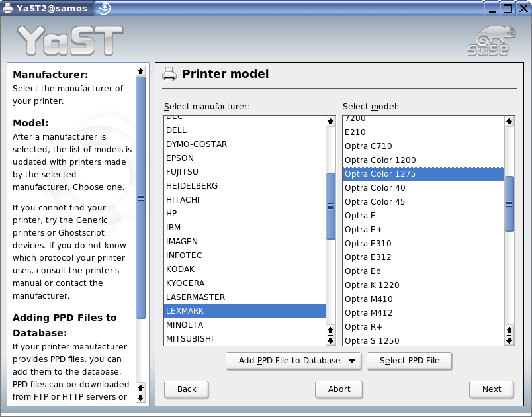Abort the printer setup
The width and height of the screenshot is (532, 417).
339,389
